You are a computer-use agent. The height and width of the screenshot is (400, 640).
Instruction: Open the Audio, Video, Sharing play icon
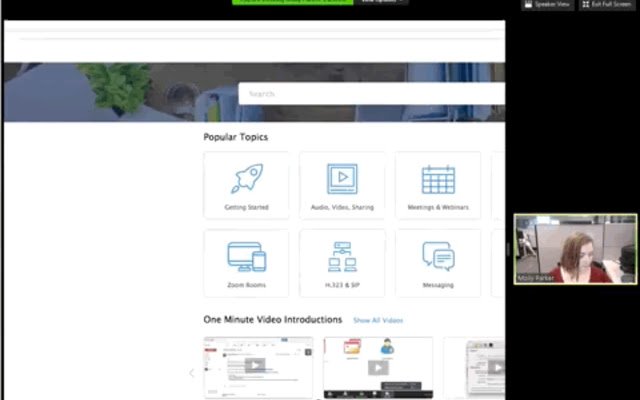point(342,179)
